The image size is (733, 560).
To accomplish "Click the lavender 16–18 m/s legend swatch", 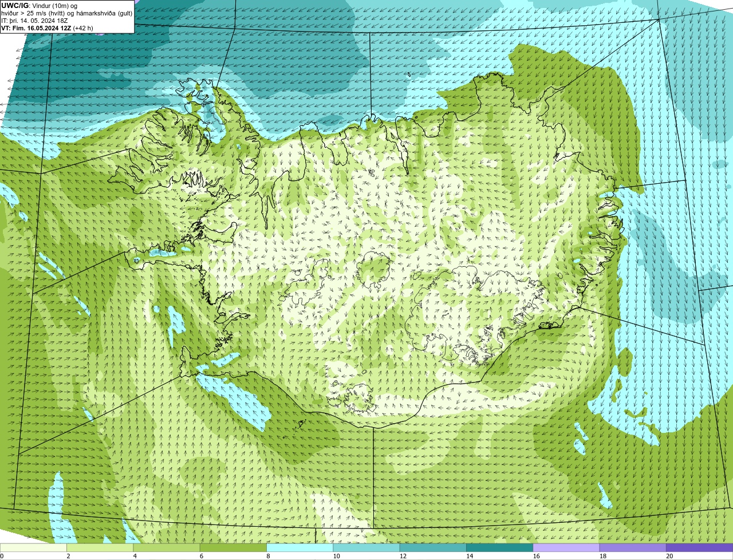I will point(566,547).
